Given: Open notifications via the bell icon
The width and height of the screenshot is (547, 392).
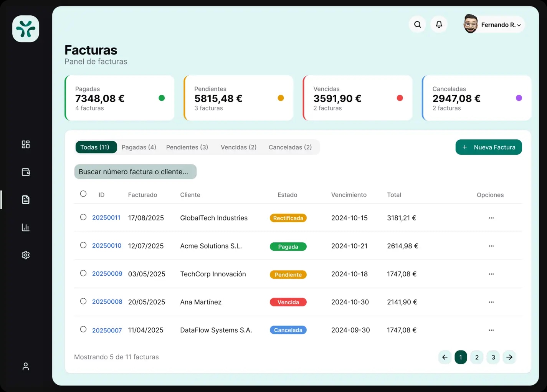Looking at the screenshot, I should point(439,24).
